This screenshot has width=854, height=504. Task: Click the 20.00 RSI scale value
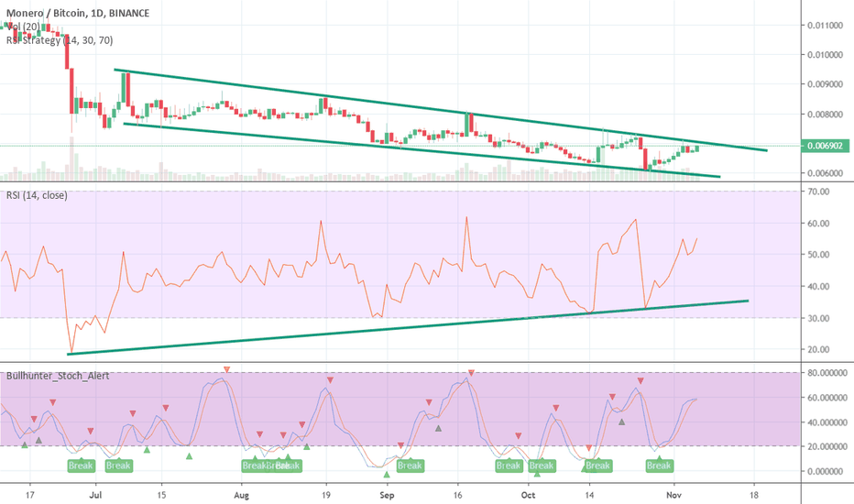(x=819, y=349)
